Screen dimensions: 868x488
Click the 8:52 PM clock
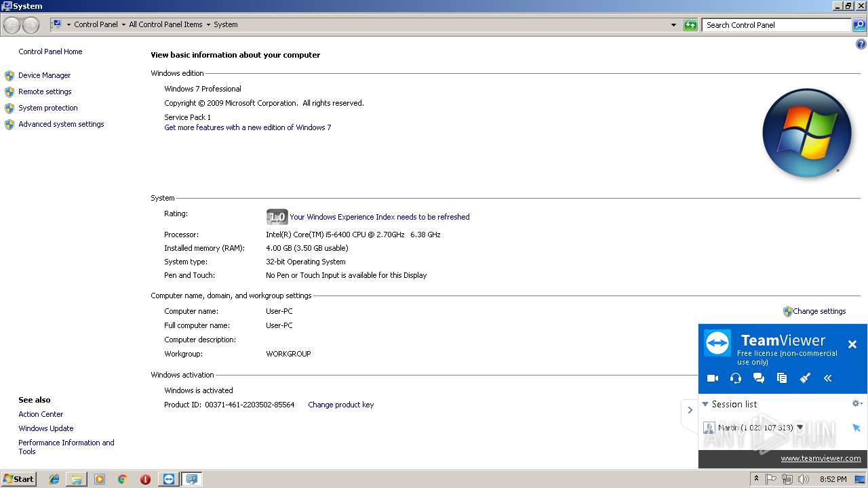click(x=833, y=479)
